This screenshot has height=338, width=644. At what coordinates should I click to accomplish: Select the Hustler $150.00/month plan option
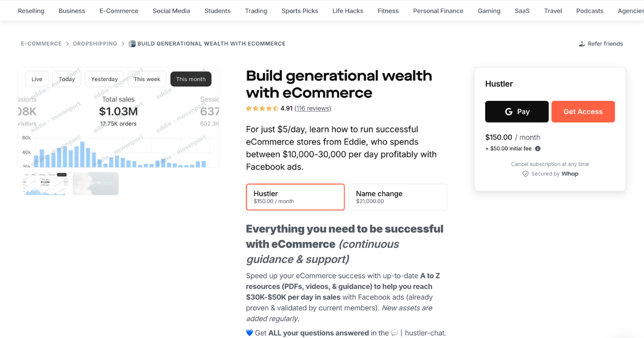295,197
